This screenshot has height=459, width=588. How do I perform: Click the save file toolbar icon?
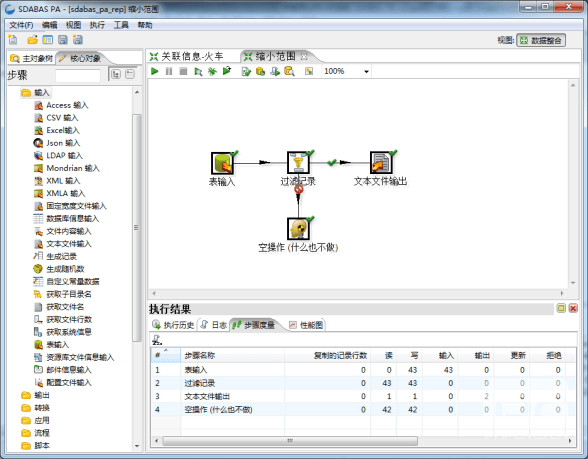point(63,40)
